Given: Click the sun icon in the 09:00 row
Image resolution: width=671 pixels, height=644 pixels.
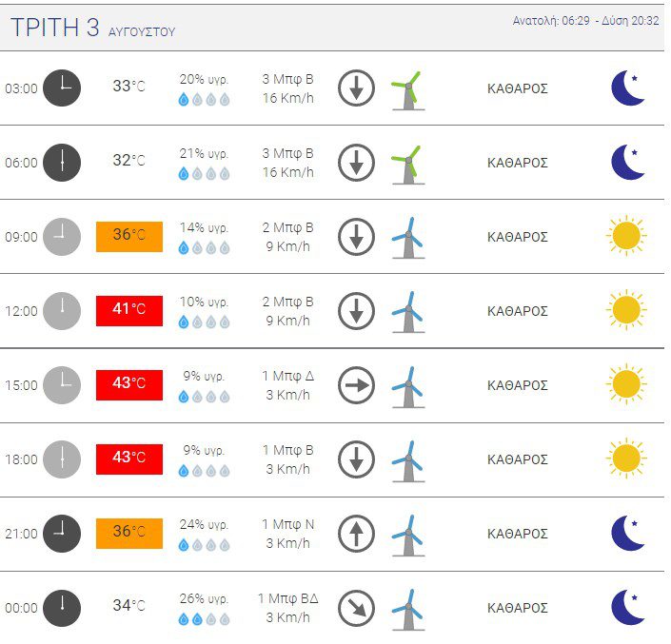Looking at the screenshot, I should pyautogui.click(x=626, y=236).
